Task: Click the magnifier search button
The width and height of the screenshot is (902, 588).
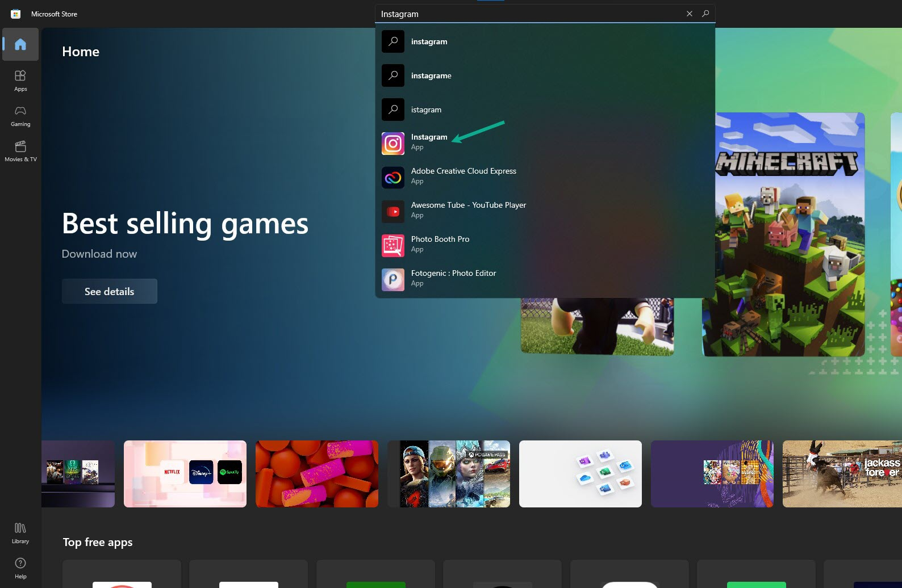Action: pyautogui.click(x=705, y=14)
